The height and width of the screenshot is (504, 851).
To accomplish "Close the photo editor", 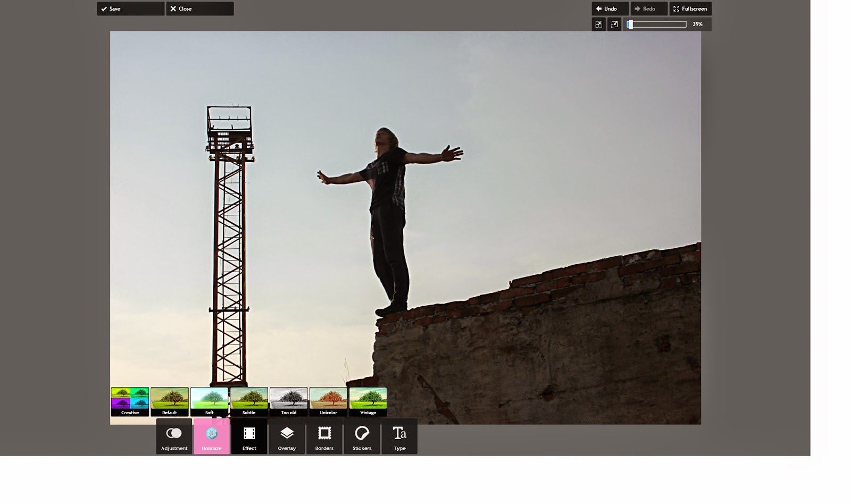I will 200,9.
